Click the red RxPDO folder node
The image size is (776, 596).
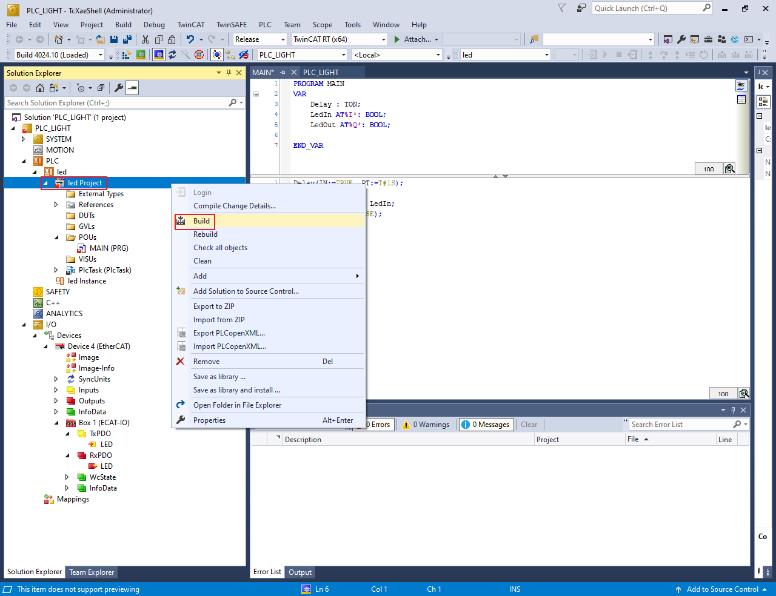tap(99, 455)
